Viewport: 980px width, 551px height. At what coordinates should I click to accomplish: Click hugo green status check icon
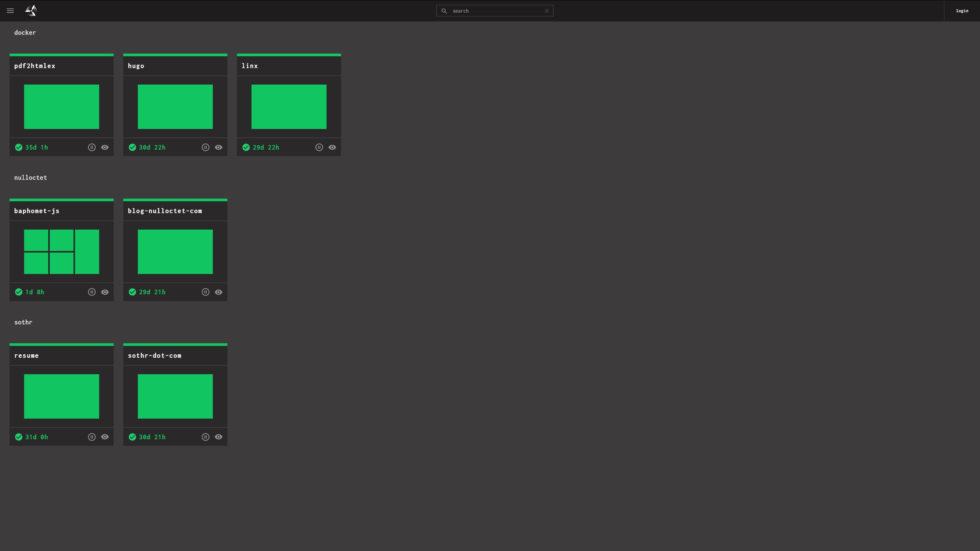pos(132,147)
